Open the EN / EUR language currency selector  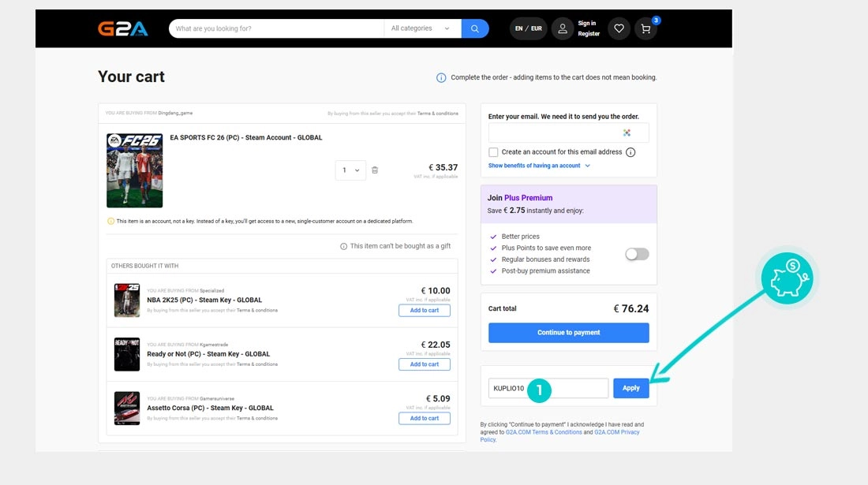point(528,29)
